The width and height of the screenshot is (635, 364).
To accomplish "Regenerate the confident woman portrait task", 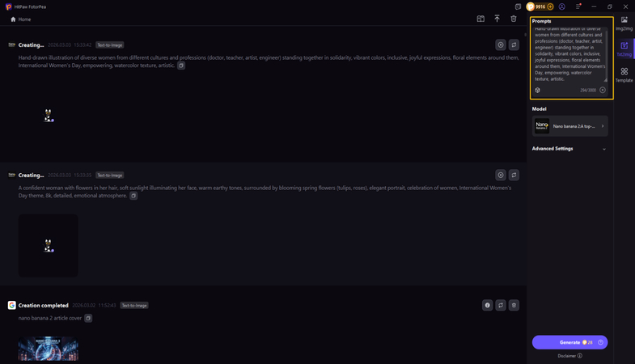I will pyautogui.click(x=514, y=175).
